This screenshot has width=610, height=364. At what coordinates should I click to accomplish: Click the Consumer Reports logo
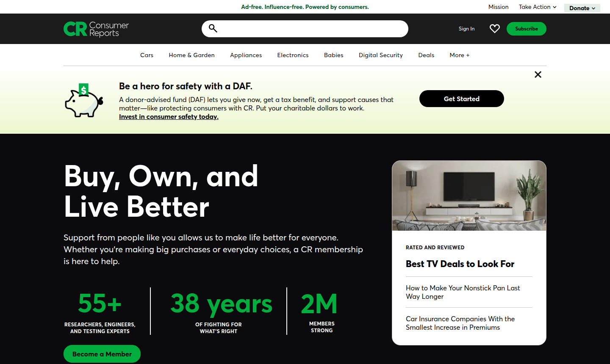96,29
